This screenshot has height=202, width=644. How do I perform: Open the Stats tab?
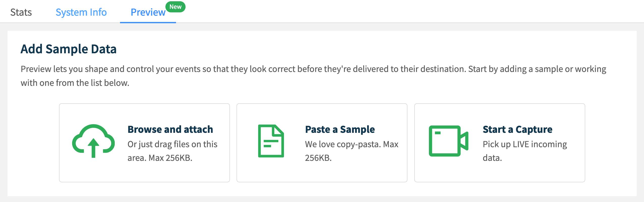point(21,12)
